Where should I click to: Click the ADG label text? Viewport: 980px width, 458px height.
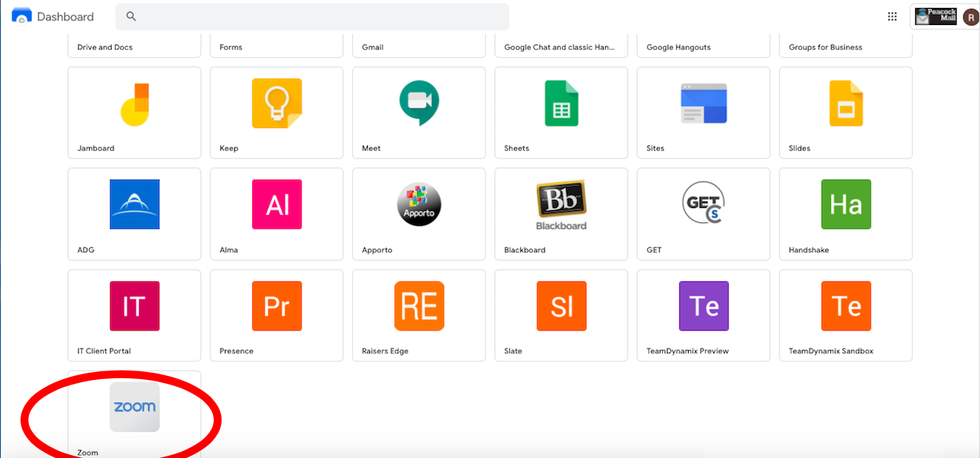86,250
